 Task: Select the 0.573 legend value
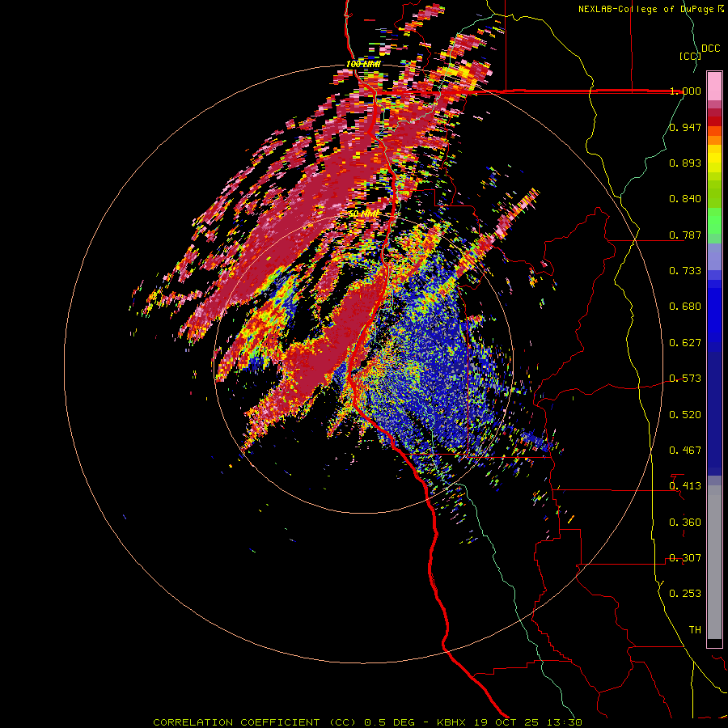685,379
